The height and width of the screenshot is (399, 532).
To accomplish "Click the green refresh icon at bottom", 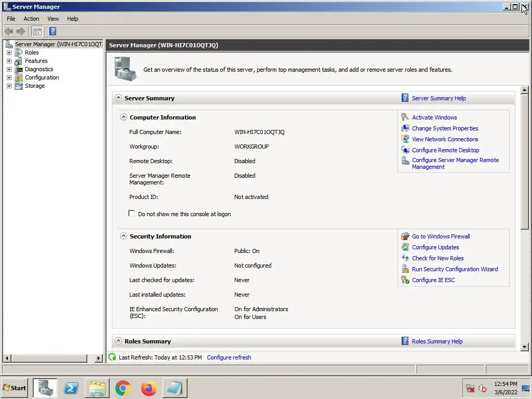I will (112, 357).
